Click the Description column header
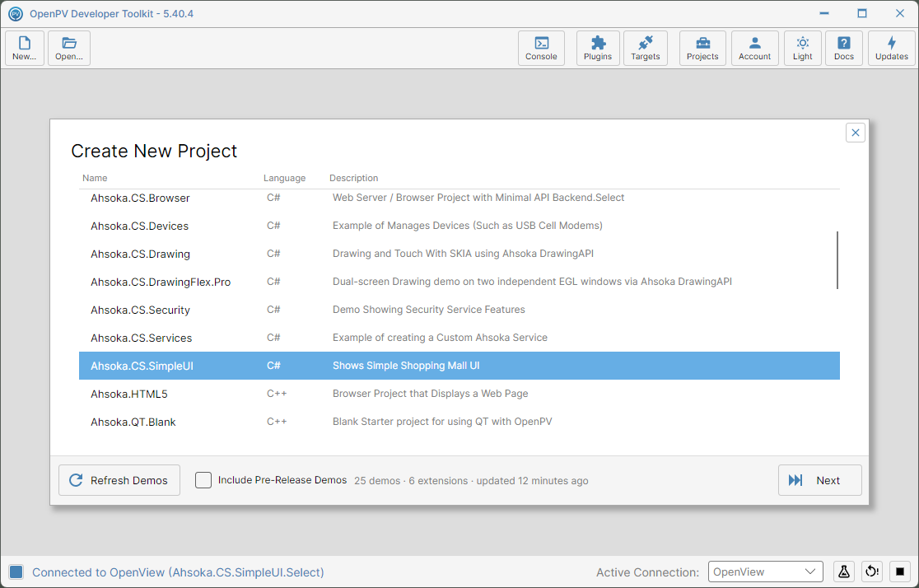 pyautogui.click(x=353, y=178)
